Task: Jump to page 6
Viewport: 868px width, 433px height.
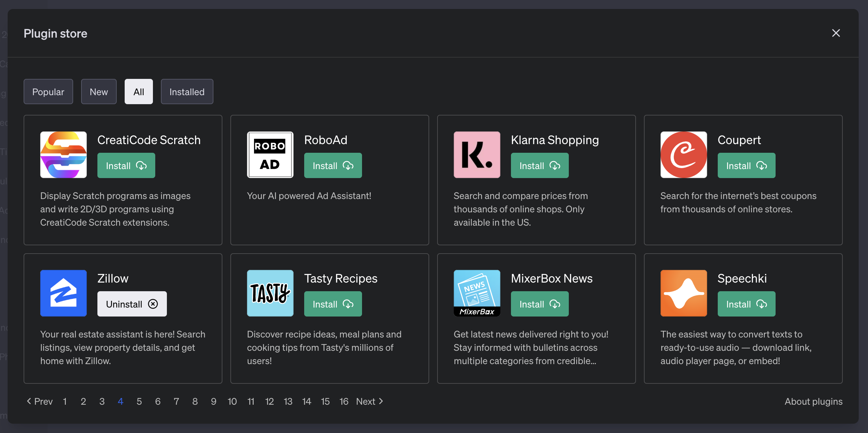Action: tap(158, 401)
